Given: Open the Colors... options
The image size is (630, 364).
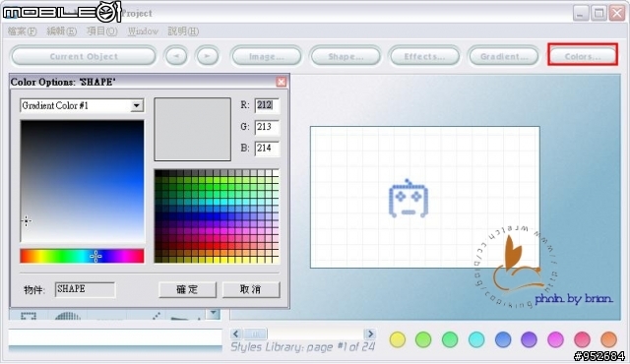Looking at the screenshot, I should tap(583, 56).
